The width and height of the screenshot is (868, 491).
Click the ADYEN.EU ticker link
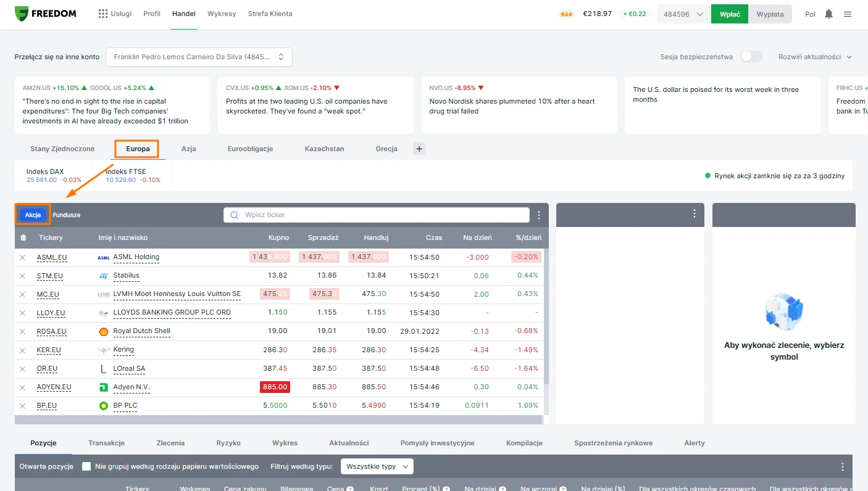[x=54, y=387]
